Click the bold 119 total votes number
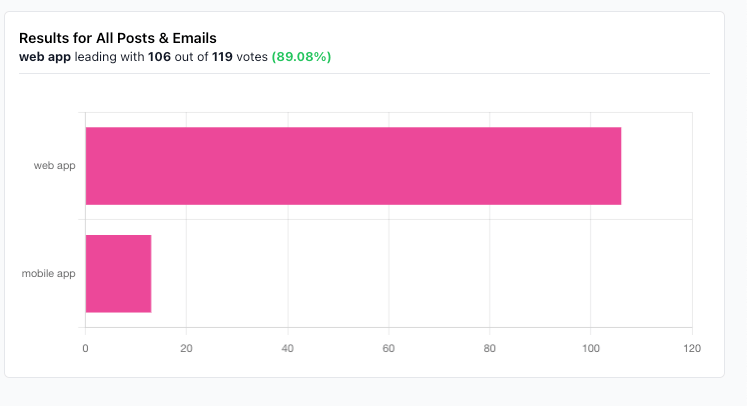The image size is (747, 406). point(222,57)
